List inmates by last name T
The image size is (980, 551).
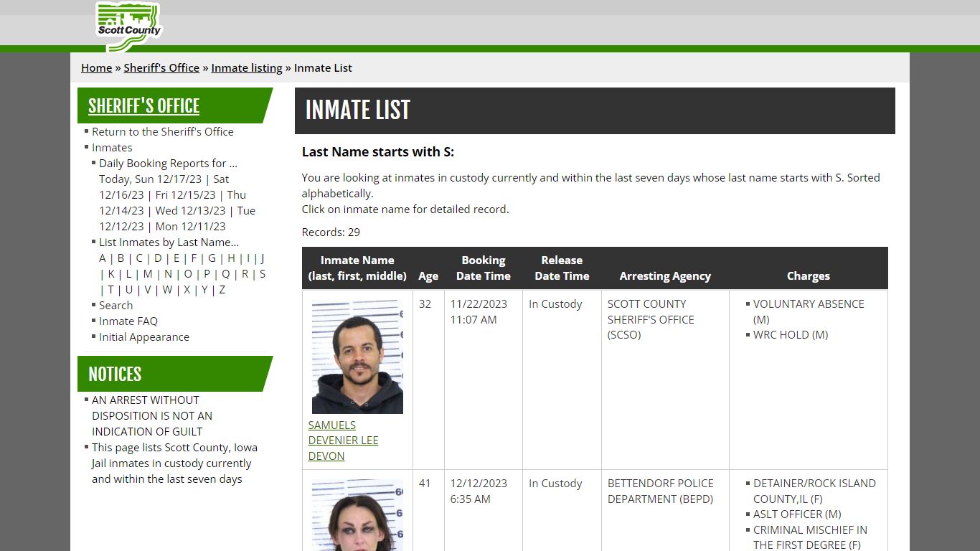pyautogui.click(x=110, y=289)
